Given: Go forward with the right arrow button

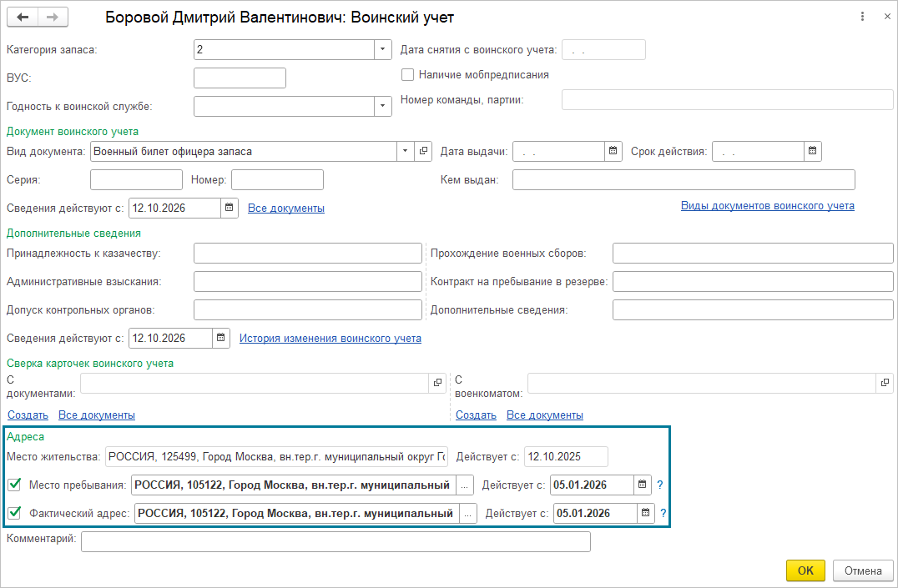Looking at the screenshot, I should 53,18.
